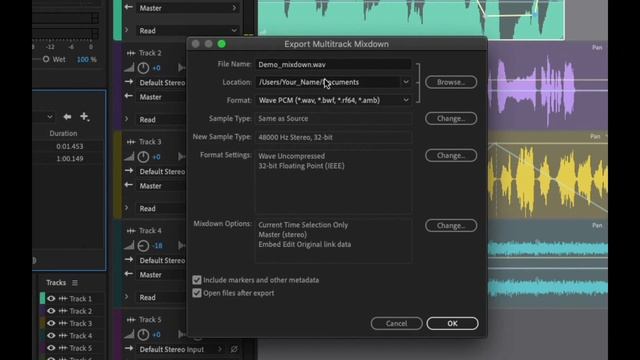The height and width of the screenshot is (360, 640).
Task: Click the Duration column header
Action: tap(63, 133)
